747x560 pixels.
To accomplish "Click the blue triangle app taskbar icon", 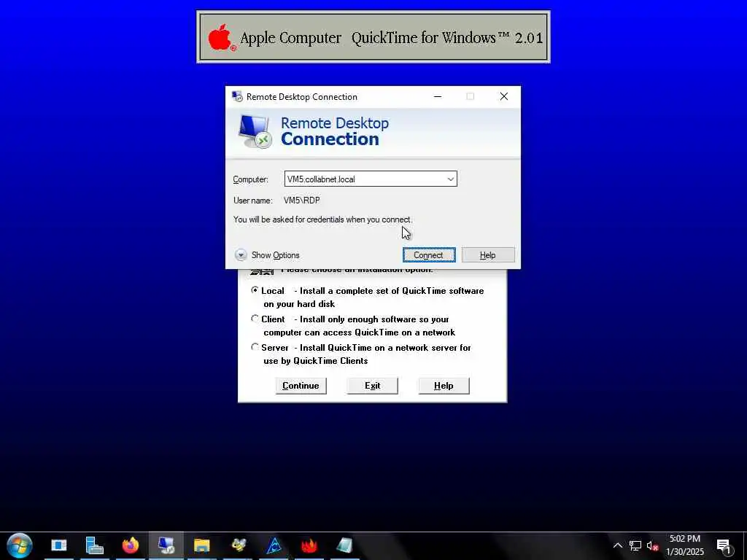I will [x=274, y=545].
